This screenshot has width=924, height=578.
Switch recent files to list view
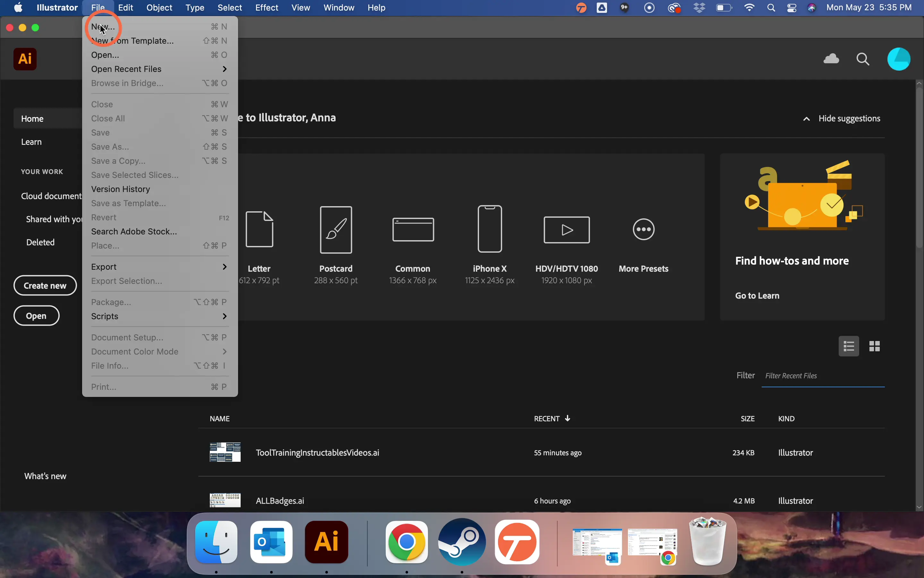(x=848, y=346)
